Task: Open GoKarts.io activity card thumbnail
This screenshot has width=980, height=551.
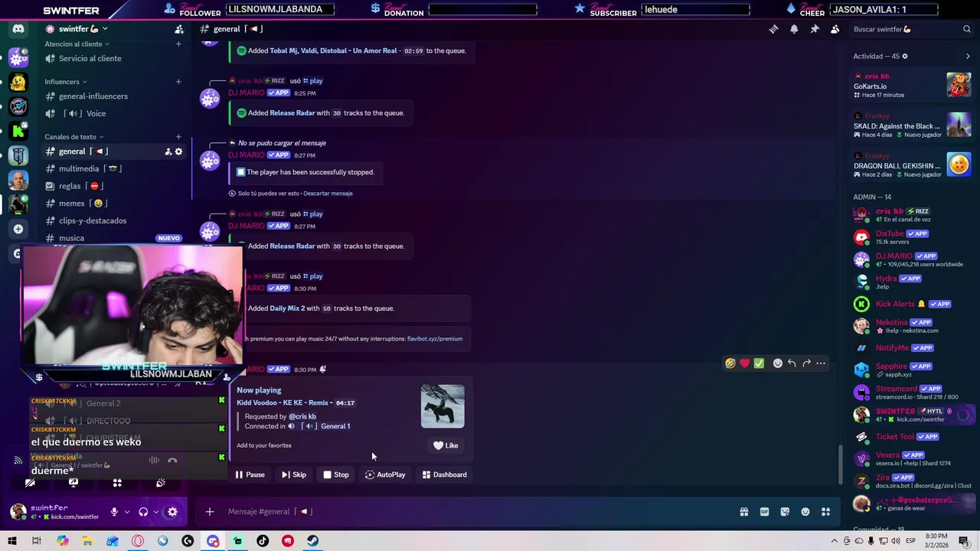Action: coord(959,85)
